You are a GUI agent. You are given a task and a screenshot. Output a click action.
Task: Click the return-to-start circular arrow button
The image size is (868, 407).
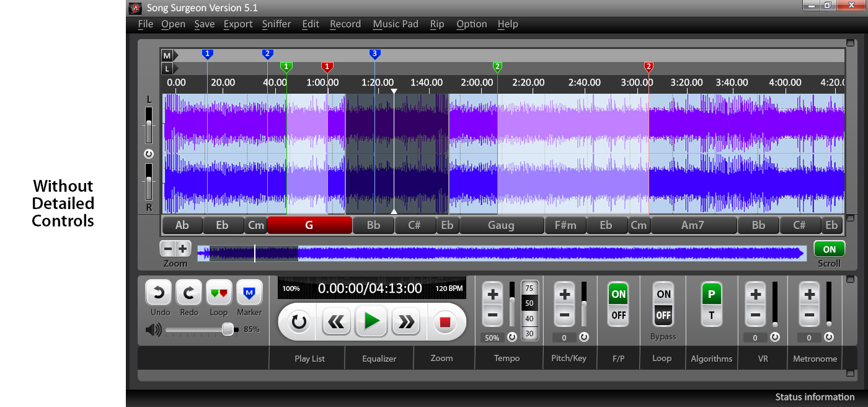pyautogui.click(x=299, y=321)
